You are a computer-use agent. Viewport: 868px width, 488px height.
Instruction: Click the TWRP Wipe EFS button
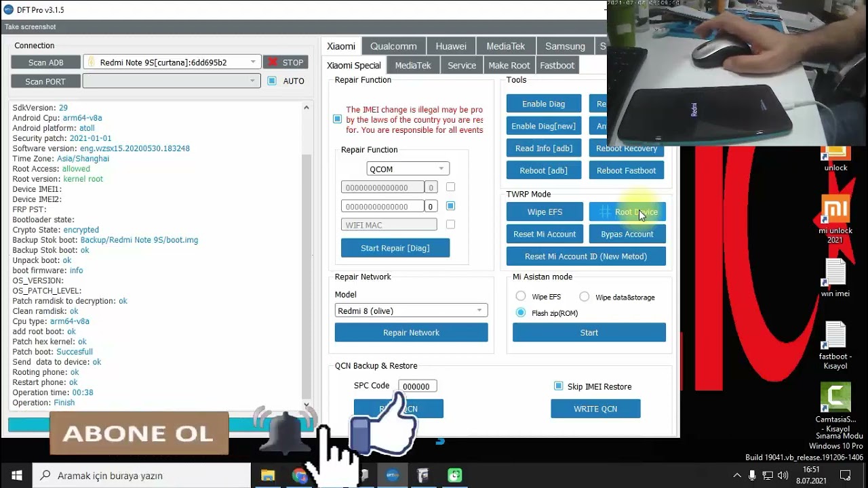tap(545, 211)
